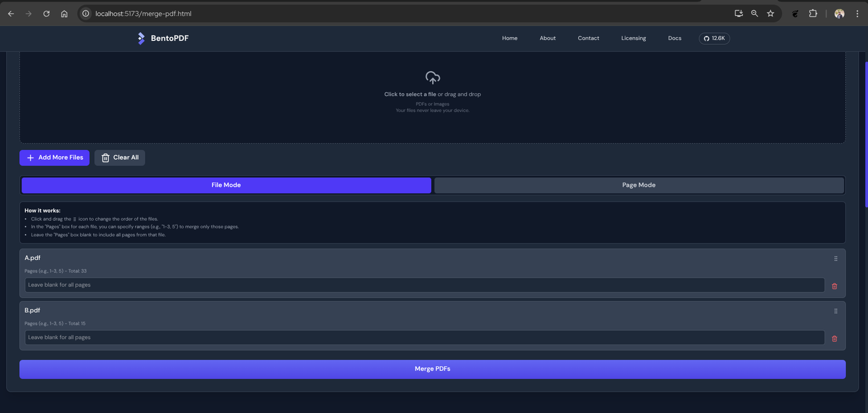Viewport: 868px width, 413px height.
Task: Click the drag handle icon for B.pdf
Action: point(836,311)
